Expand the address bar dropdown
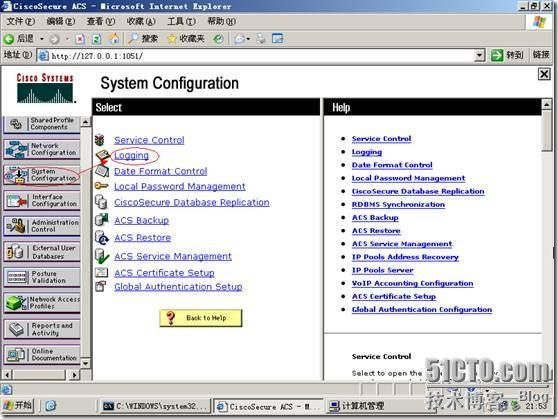Screen dimensions: 558x419 pyautogui.click(x=479, y=56)
